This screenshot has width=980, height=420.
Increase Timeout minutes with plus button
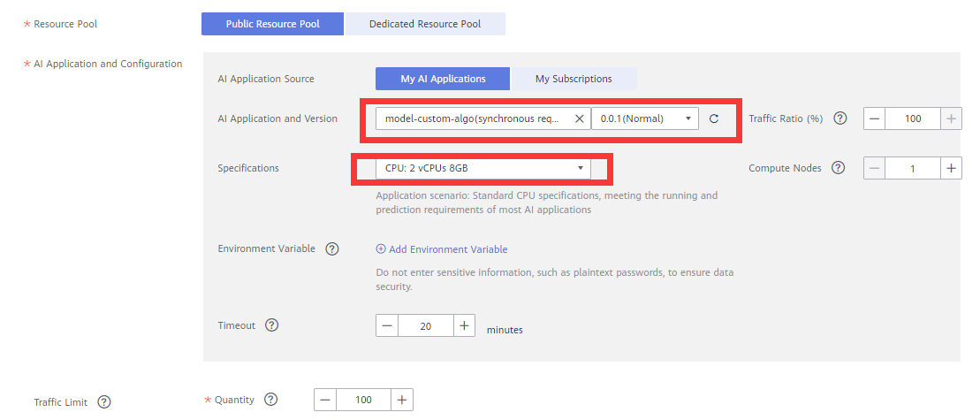click(x=465, y=325)
